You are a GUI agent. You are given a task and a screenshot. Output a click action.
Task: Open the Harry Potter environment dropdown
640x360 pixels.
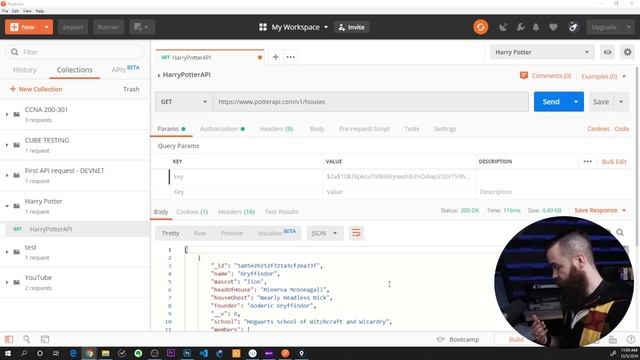pos(542,52)
